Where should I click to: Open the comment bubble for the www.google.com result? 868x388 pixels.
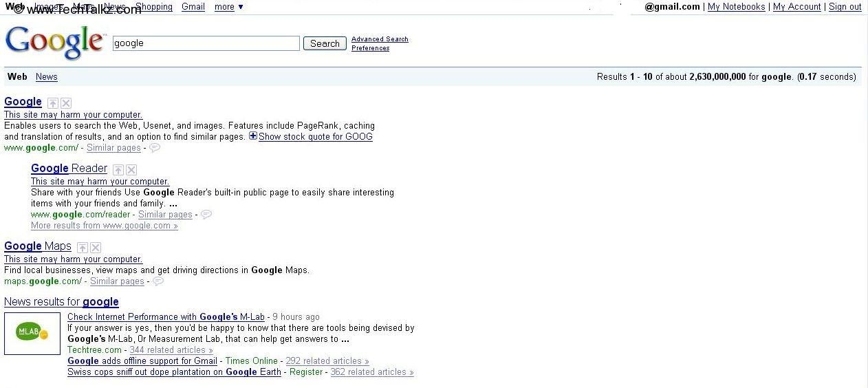click(x=155, y=148)
